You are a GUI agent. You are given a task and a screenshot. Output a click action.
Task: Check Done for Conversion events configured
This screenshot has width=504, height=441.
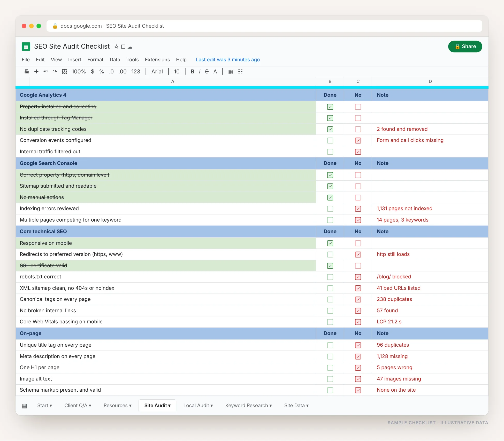click(330, 140)
